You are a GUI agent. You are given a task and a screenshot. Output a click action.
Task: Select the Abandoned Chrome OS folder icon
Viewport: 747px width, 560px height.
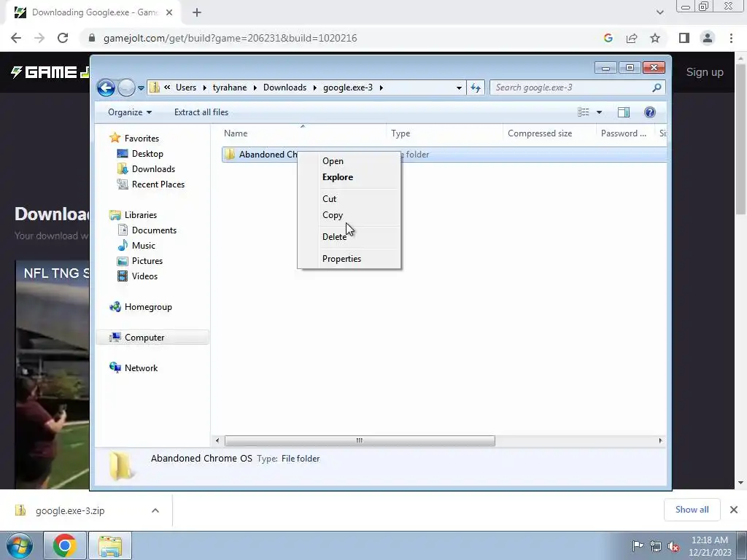coord(230,155)
